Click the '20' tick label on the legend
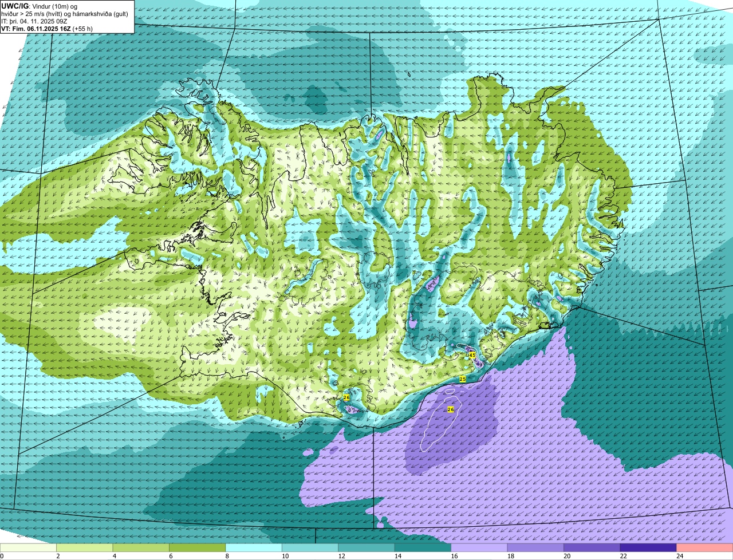733x560 pixels. [566, 556]
